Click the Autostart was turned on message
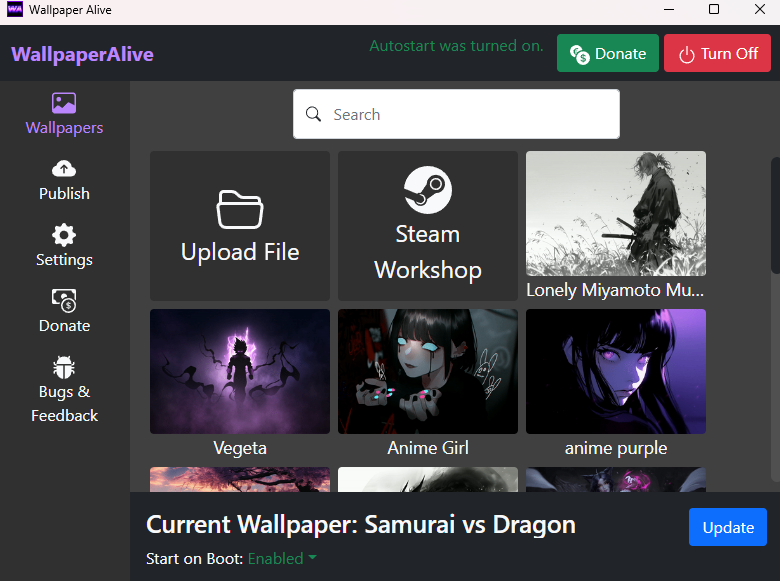Viewport: 780px width, 581px height. tap(456, 46)
